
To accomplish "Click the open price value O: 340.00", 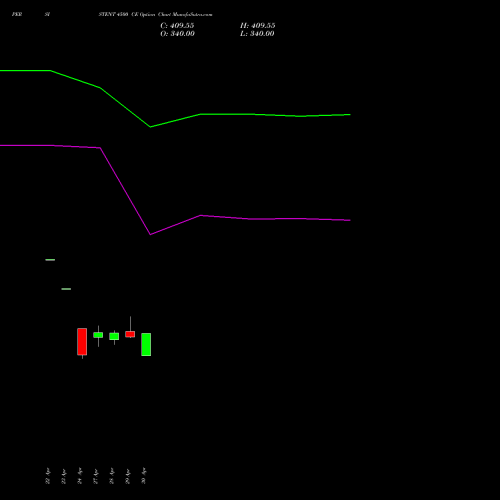I will tap(177, 34).
